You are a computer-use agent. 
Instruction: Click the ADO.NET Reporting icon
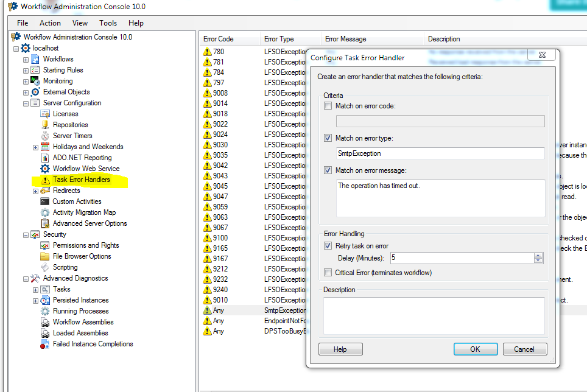coord(45,158)
